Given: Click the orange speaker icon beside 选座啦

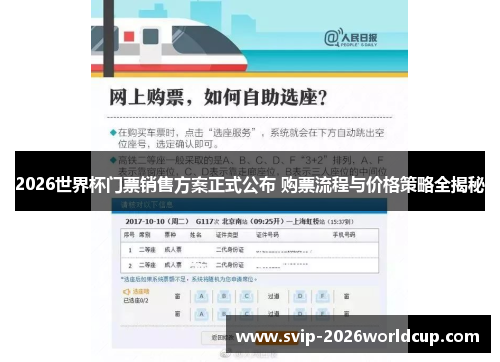Looking at the screenshot, I should pos(127,292).
